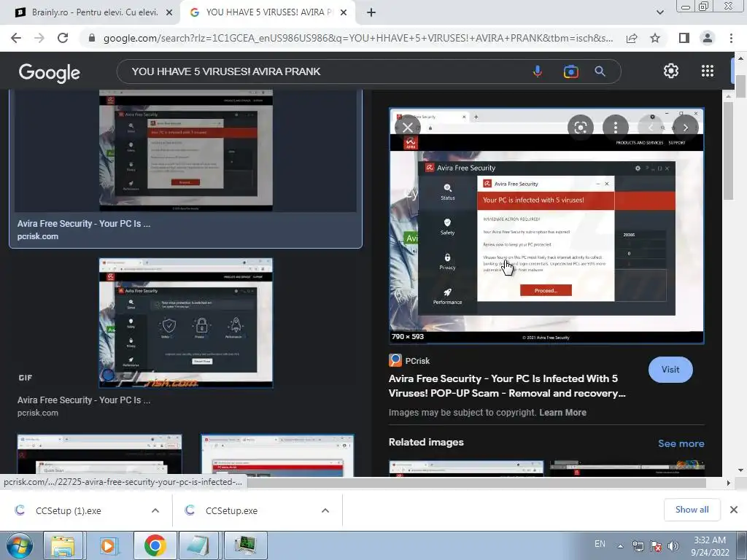Open a new browser tab

coord(371,12)
